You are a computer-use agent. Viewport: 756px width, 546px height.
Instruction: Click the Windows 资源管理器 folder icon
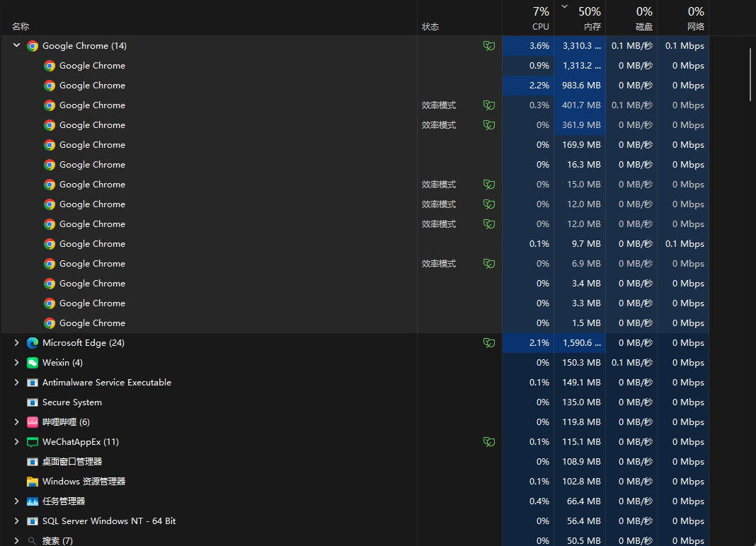pos(33,482)
